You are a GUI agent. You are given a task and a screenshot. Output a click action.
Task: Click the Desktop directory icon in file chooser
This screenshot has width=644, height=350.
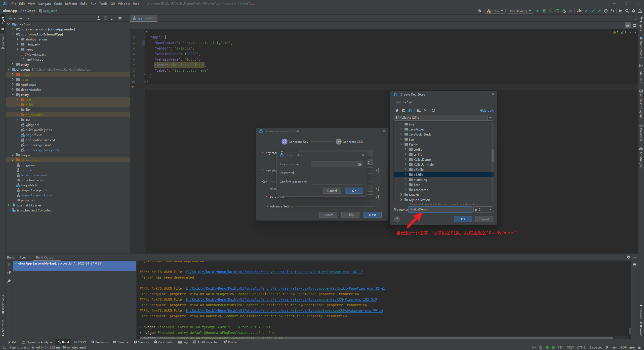click(404, 110)
